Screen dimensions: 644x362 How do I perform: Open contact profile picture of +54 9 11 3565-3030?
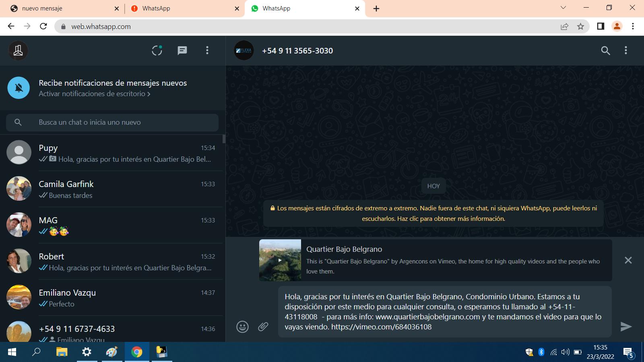(244, 50)
